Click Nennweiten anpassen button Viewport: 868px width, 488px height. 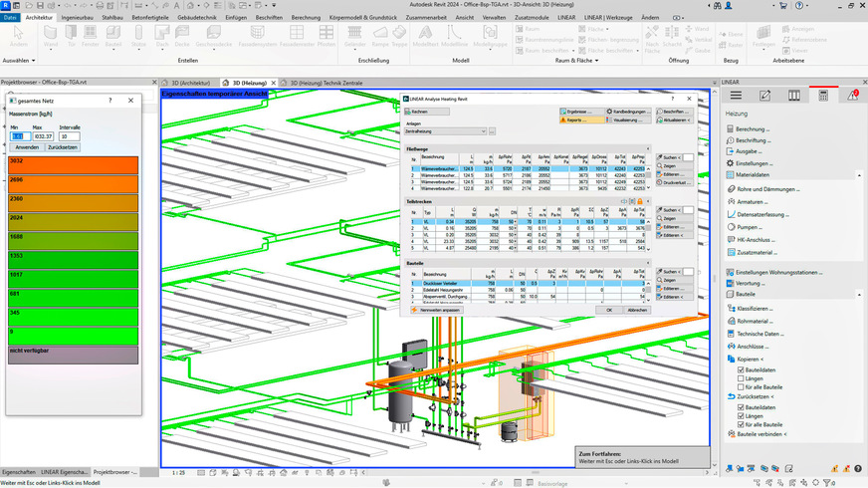click(436, 310)
